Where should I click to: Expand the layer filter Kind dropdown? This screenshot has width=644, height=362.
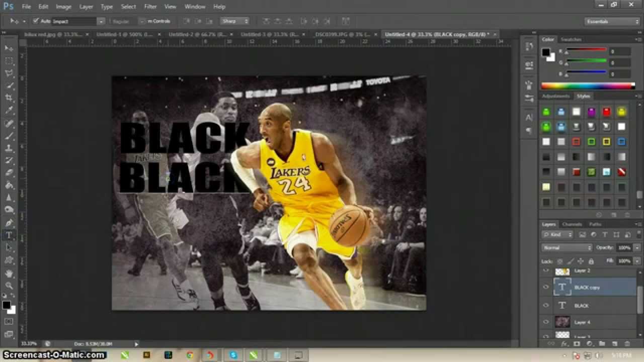(x=557, y=235)
